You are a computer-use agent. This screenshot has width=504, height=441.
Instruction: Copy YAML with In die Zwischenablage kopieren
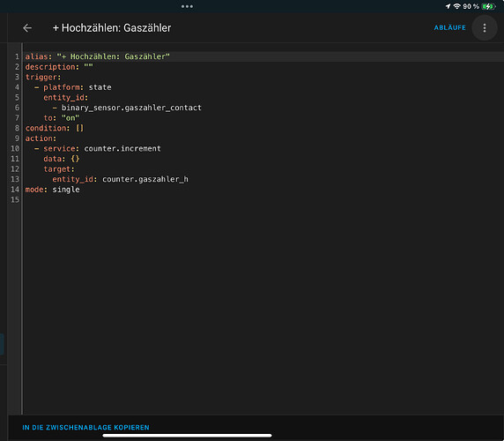tap(85, 427)
